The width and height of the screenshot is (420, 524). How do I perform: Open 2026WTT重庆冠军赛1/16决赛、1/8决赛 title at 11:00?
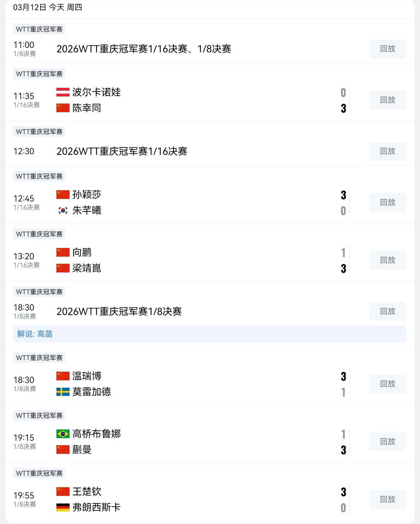coord(144,49)
